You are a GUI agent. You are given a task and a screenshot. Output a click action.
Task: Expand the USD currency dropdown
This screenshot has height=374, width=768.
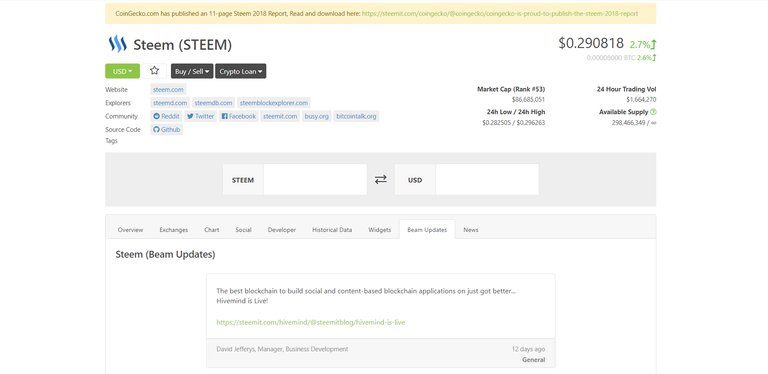coord(122,71)
